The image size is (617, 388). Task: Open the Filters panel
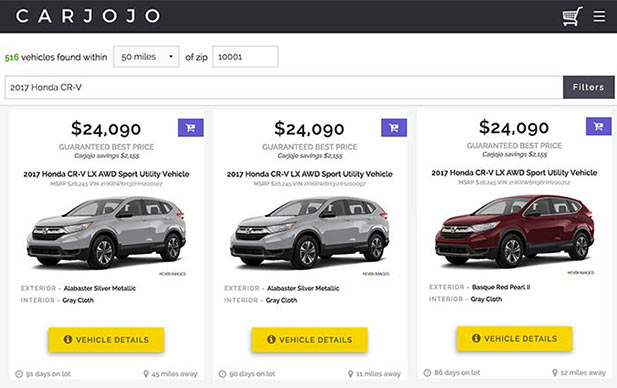click(x=588, y=87)
